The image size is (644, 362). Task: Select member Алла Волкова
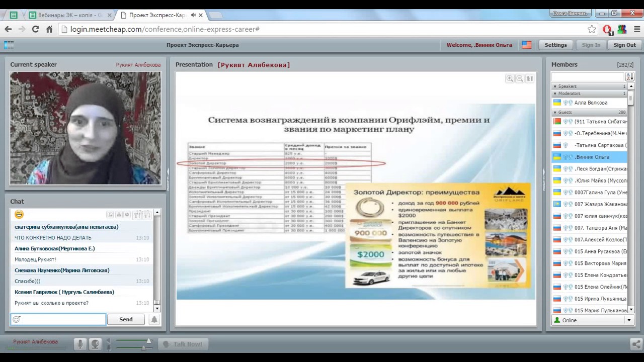[589, 103]
